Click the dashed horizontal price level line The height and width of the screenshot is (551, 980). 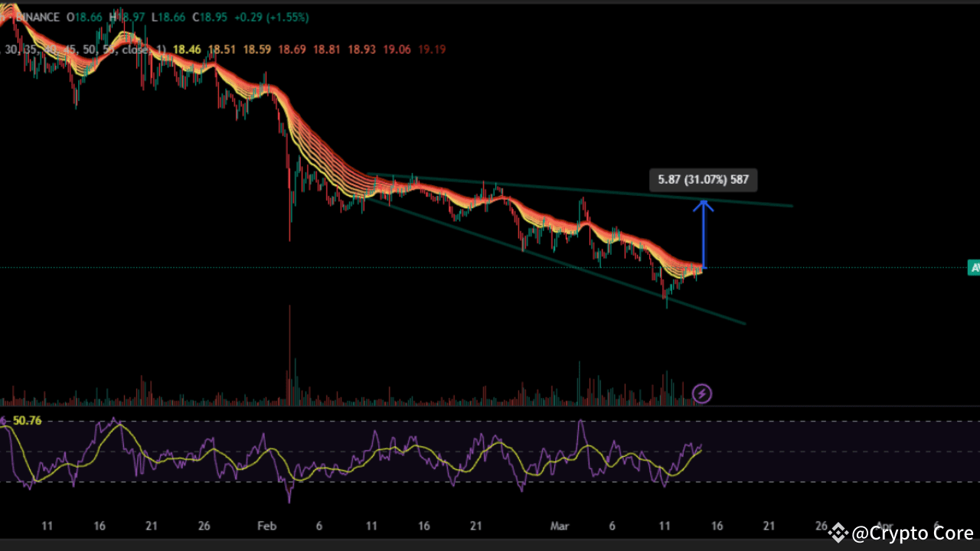coord(459,267)
